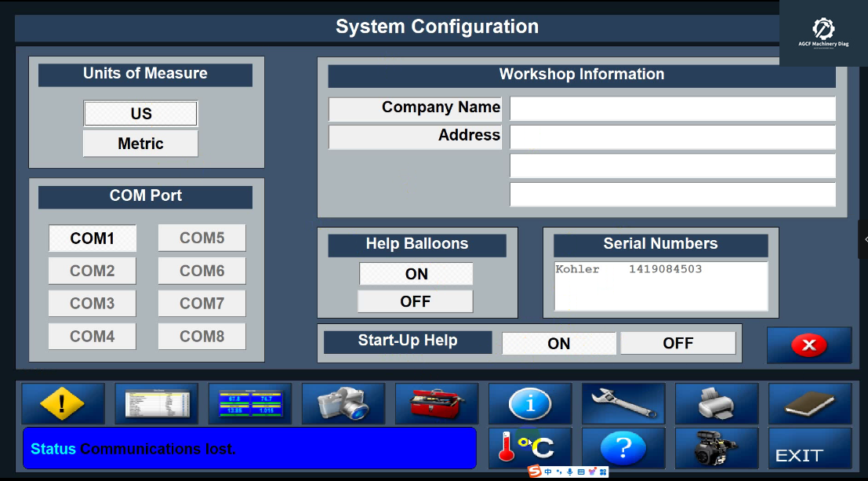
Task: Open the live data gauges display icon
Action: (x=249, y=403)
